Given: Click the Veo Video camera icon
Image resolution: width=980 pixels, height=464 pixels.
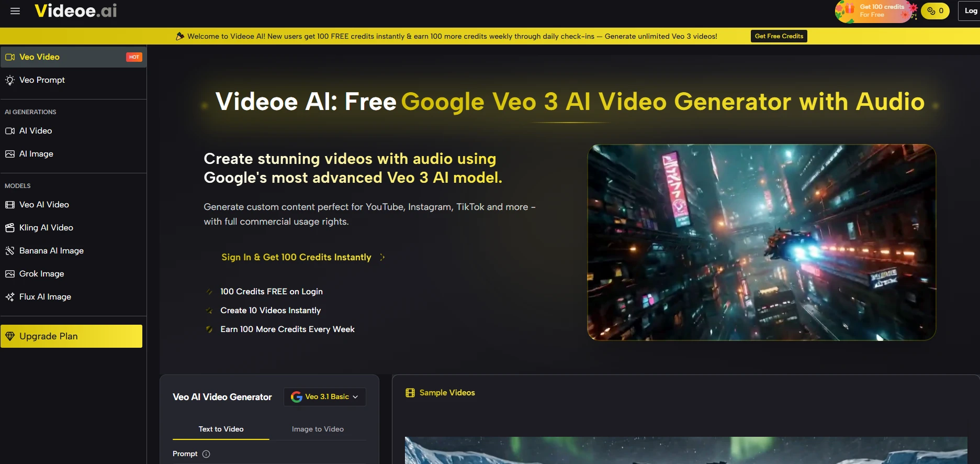Looking at the screenshot, I should click(x=10, y=57).
